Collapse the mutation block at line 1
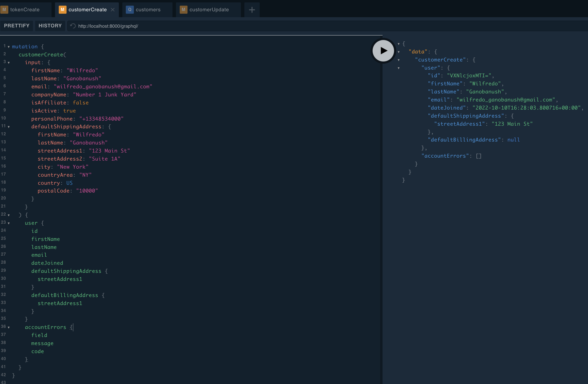Screen dimensions: 588x384 tap(9, 47)
